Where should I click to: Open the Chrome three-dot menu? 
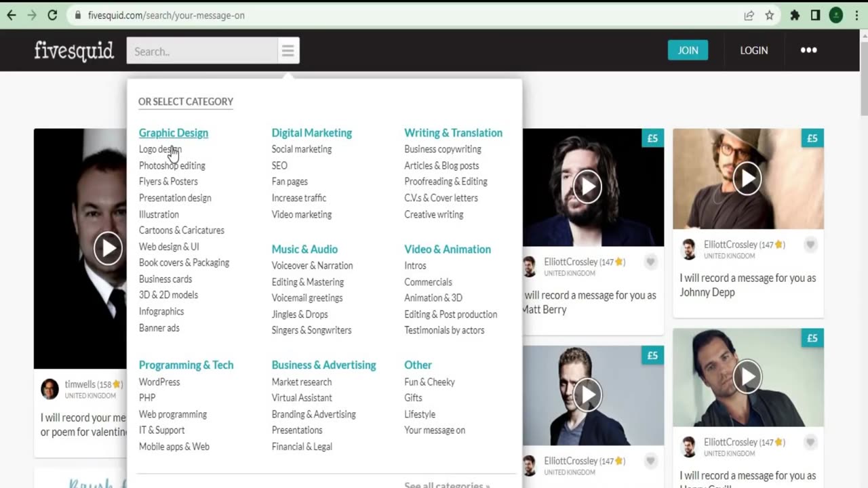pyautogui.click(x=856, y=15)
